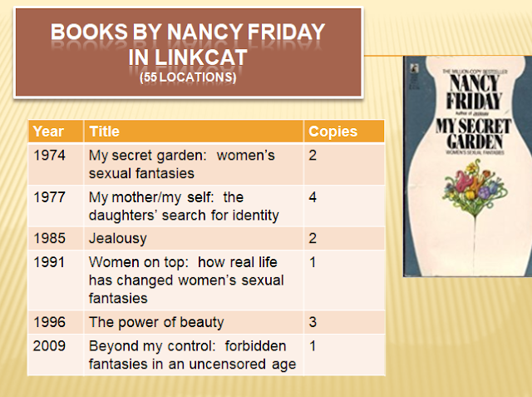Click the copies value 4 cell

pyautogui.click(x=344, y=206)
